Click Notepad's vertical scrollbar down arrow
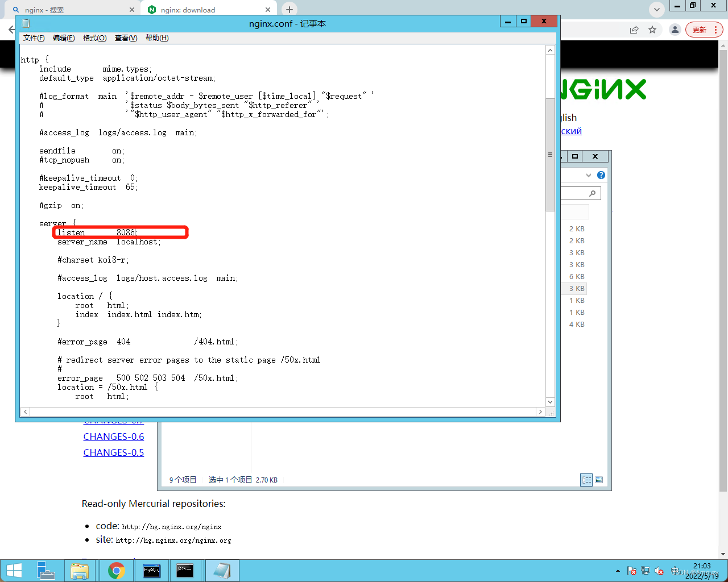The image size is (728, 582). pyautogui.click(x=550, y=401)
